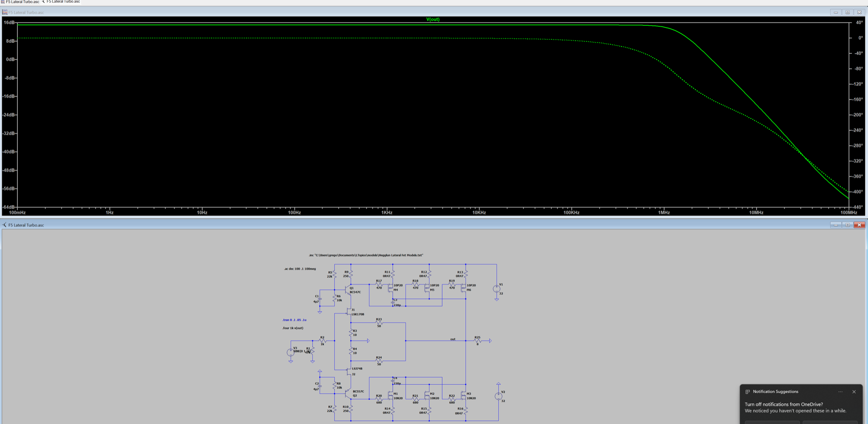Select the R5 22k resistor
Image resolution: width=868 pixels, height=424 pixels.
334,274
